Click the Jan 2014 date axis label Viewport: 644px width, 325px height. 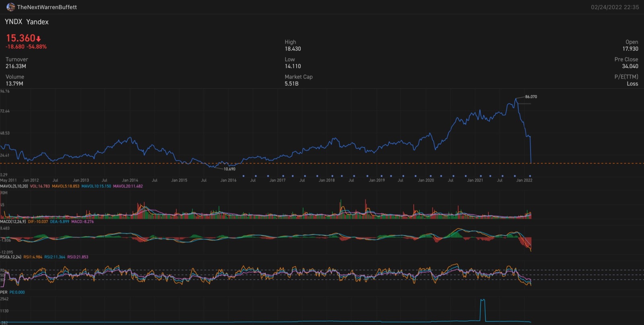coord(130,180)
